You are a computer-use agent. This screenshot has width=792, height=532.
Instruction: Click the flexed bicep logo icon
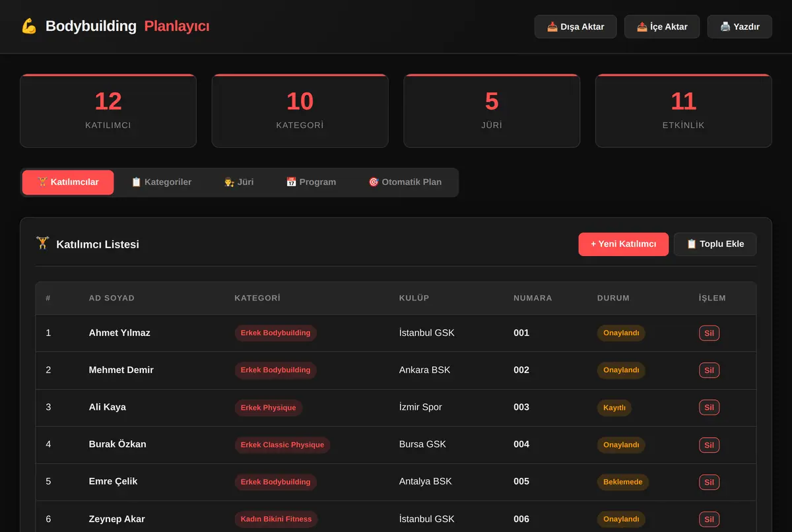click(x=28, y=26)
